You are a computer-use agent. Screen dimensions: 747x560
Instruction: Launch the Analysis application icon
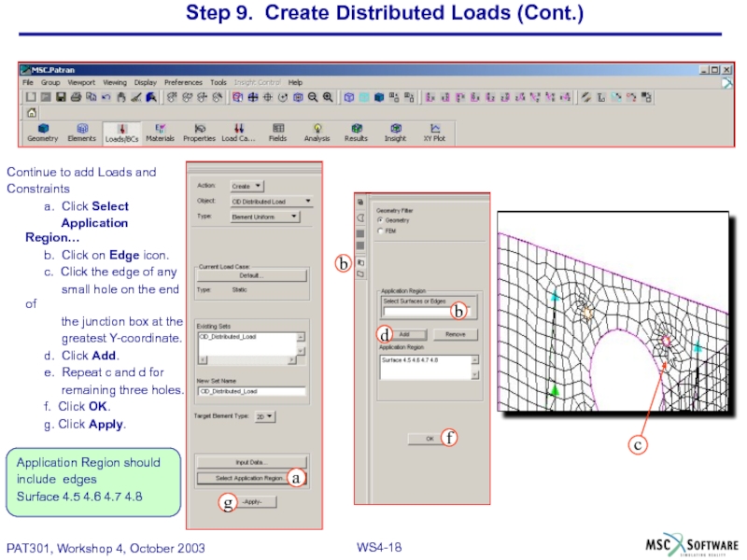point(317,132)
